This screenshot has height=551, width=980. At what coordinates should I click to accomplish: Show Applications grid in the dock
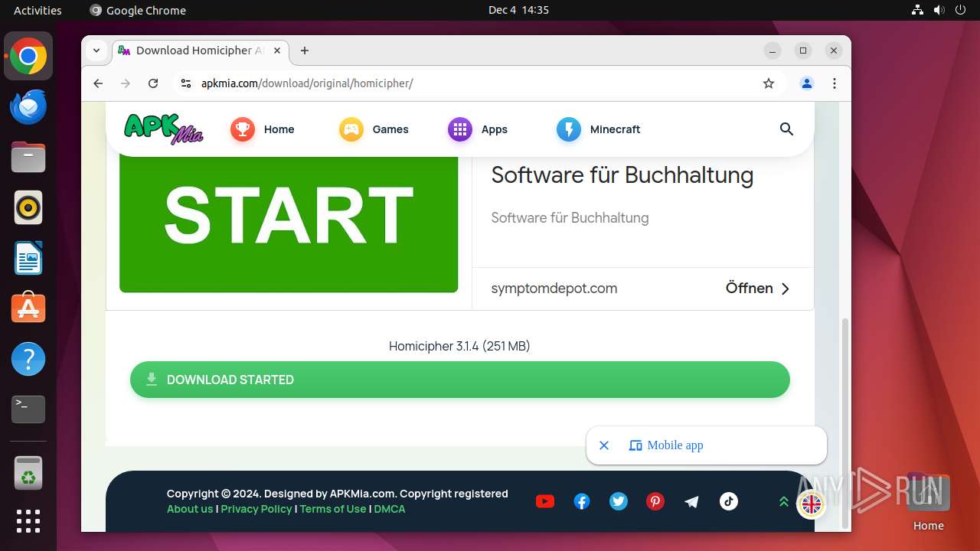click(28, 521)
